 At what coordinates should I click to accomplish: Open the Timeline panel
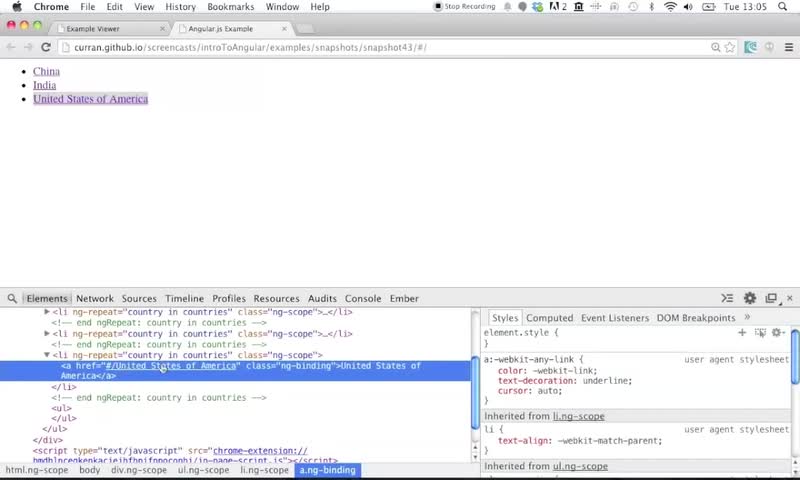coord(184,298)
